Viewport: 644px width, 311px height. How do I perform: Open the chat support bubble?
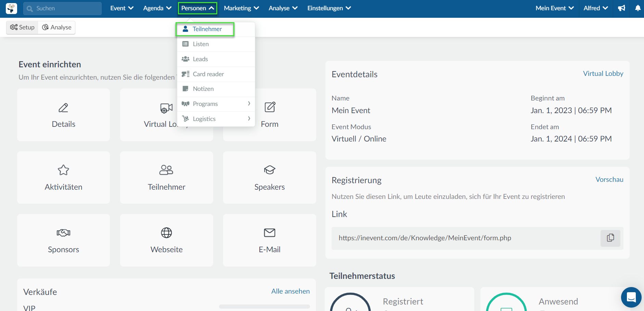(631, 297)
